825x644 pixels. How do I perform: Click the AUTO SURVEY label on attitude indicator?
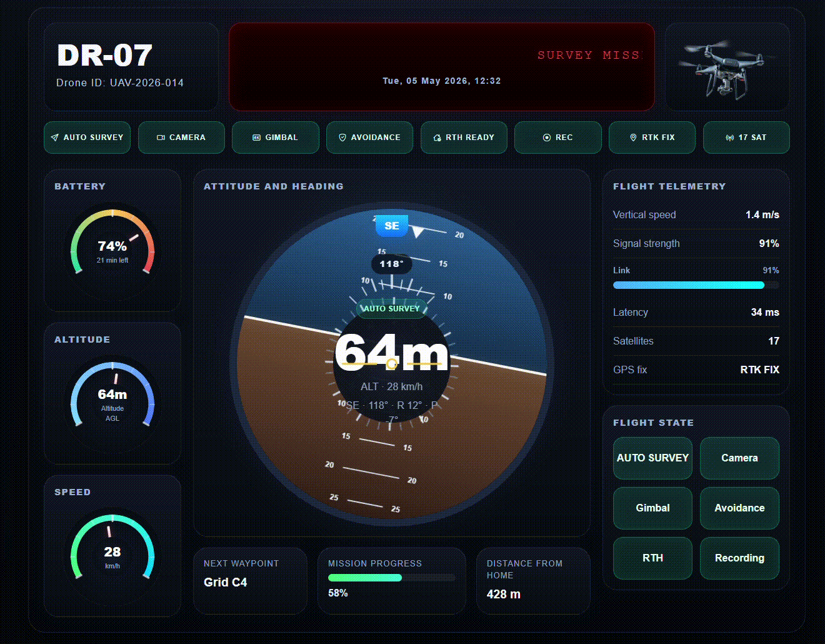[x=392, y=308]
